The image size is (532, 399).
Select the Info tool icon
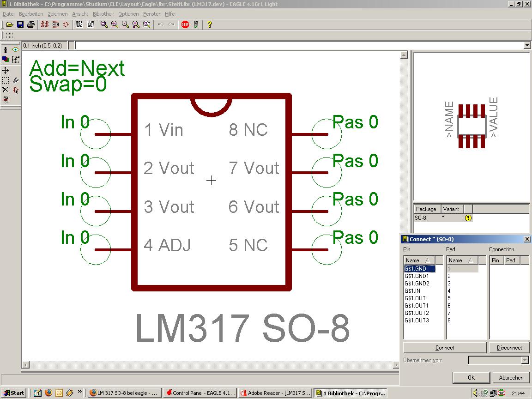6,50
